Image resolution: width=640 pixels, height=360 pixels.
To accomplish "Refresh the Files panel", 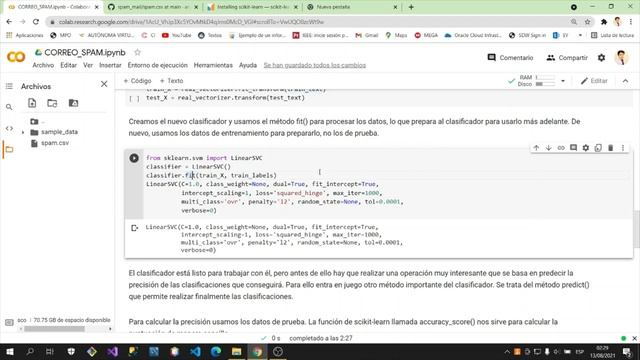I will (x=52, y=103).
